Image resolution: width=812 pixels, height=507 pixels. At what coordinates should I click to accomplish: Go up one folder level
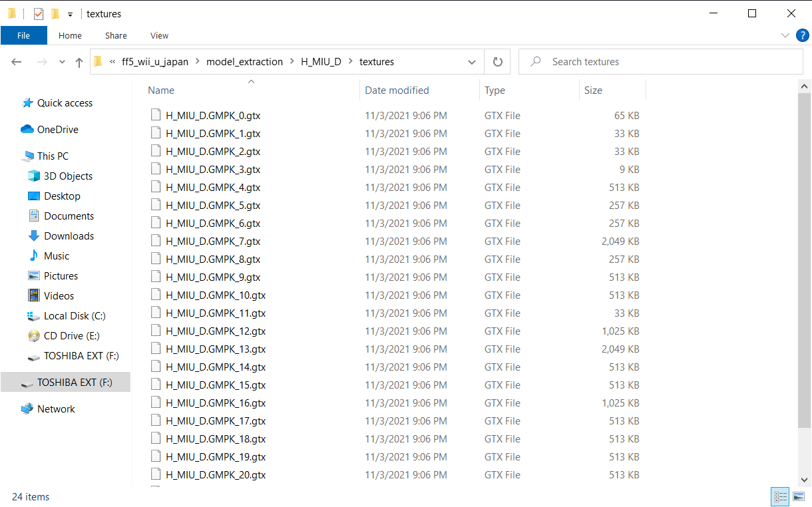click(x=79, y=62)
